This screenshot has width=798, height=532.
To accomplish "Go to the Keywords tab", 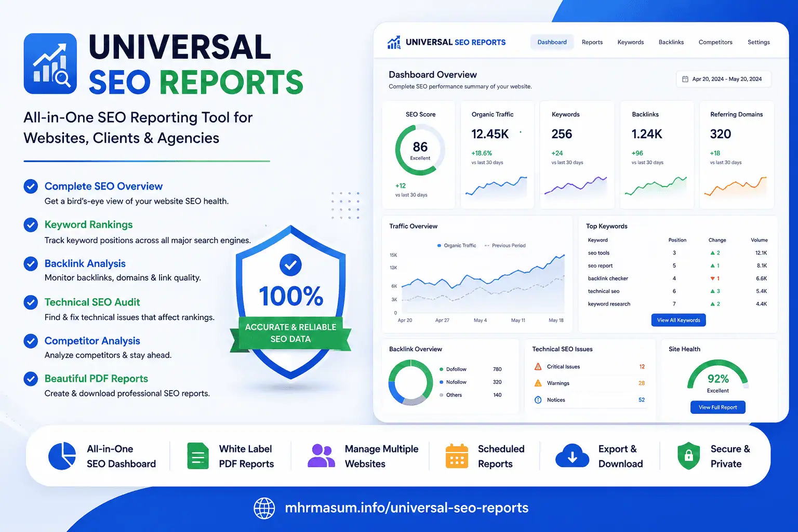I will pos(631,42).
